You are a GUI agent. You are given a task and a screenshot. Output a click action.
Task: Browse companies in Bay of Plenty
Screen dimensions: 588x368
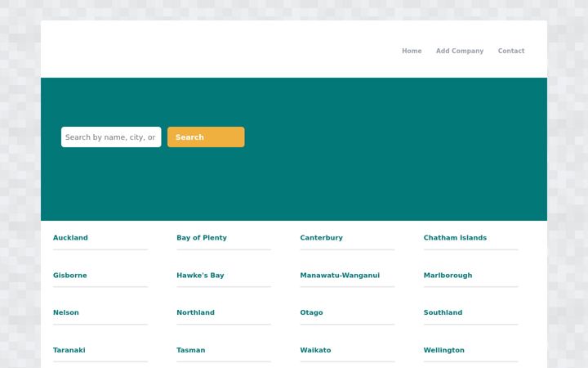coord(202,238)
